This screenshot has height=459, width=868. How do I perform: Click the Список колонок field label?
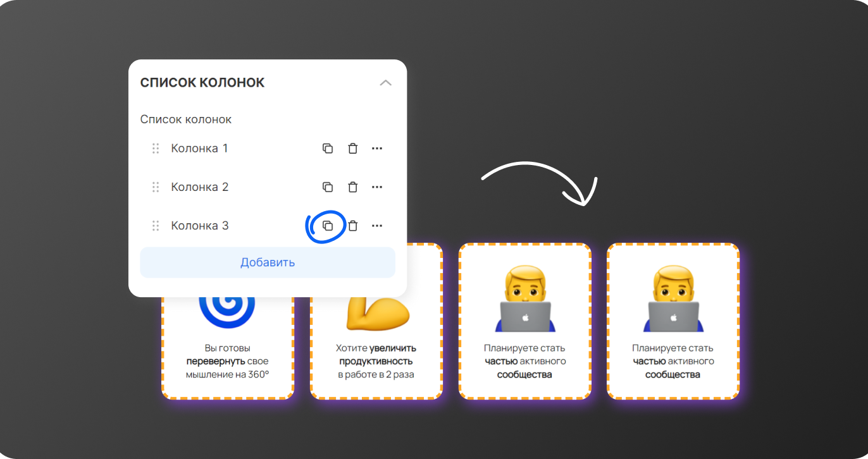coord(186,119)
